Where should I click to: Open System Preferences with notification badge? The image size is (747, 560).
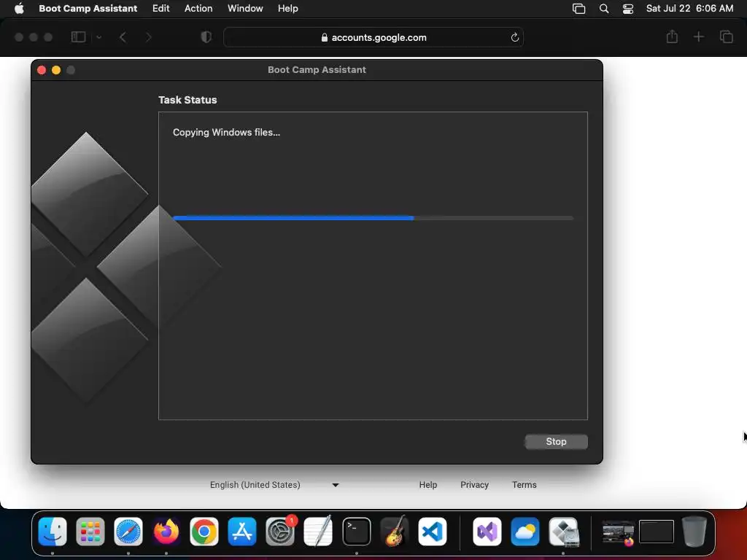click(x=280, y=532)
